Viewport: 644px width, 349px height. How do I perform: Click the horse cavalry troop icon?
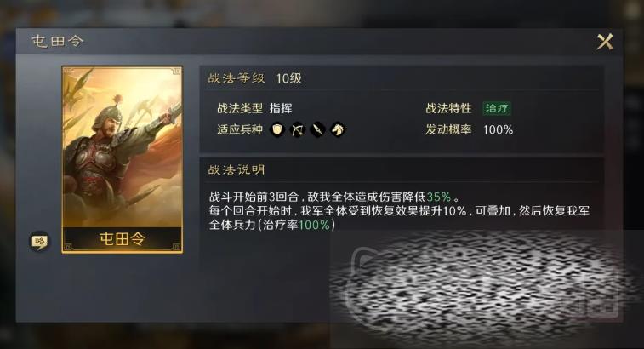point(338,130)
